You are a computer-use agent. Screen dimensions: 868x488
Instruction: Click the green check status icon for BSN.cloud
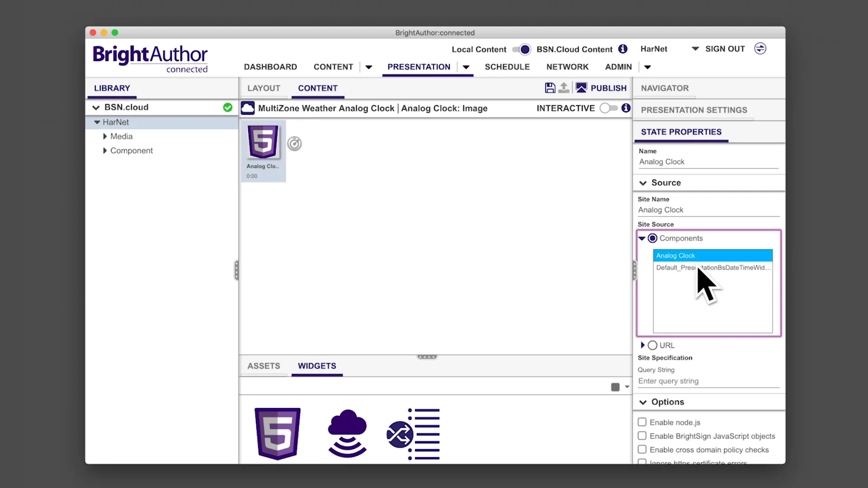[x=228, y=108]
